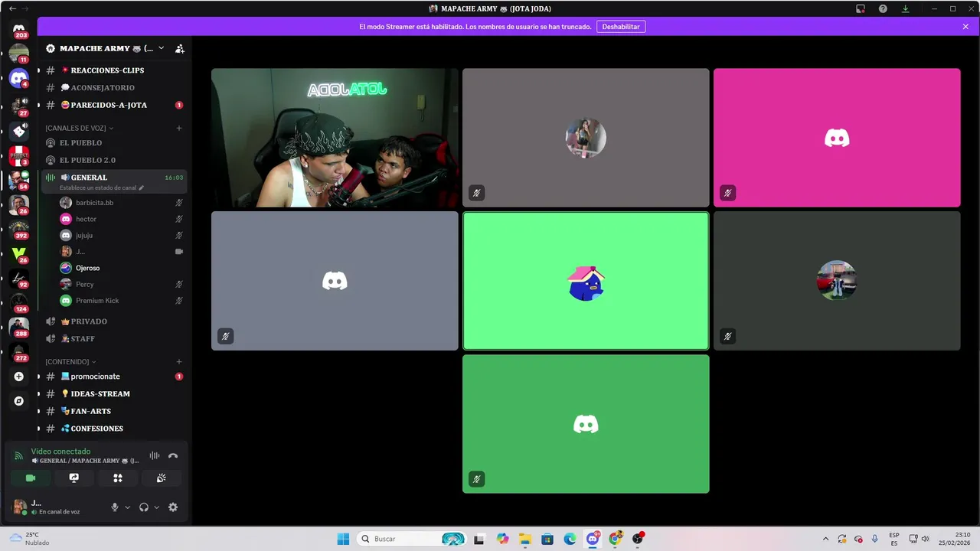Disconnect from the voice call
Screen dimensions: 980x551
coord(173,455)
